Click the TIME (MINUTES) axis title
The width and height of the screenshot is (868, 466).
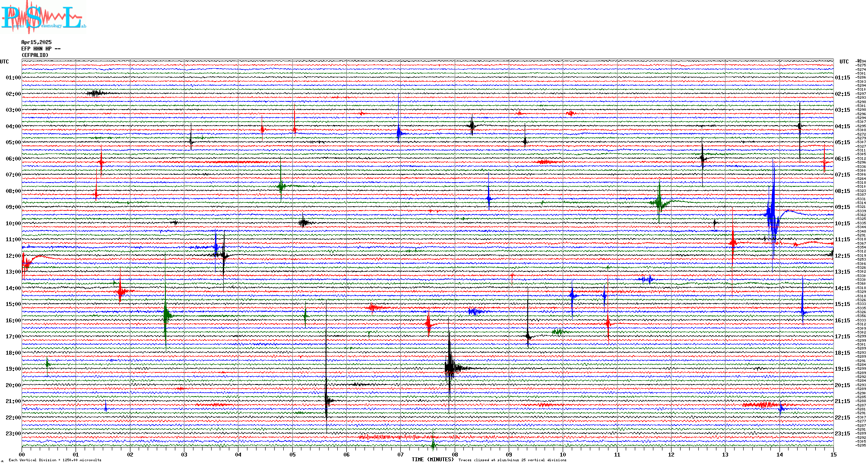pos(432,460)
